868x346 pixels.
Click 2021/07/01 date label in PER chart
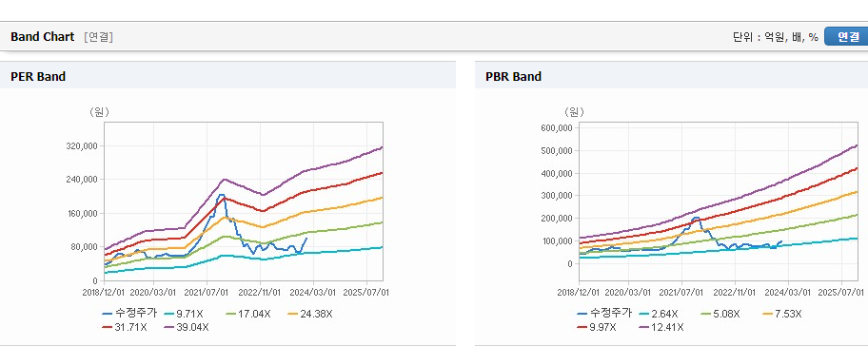207,292
